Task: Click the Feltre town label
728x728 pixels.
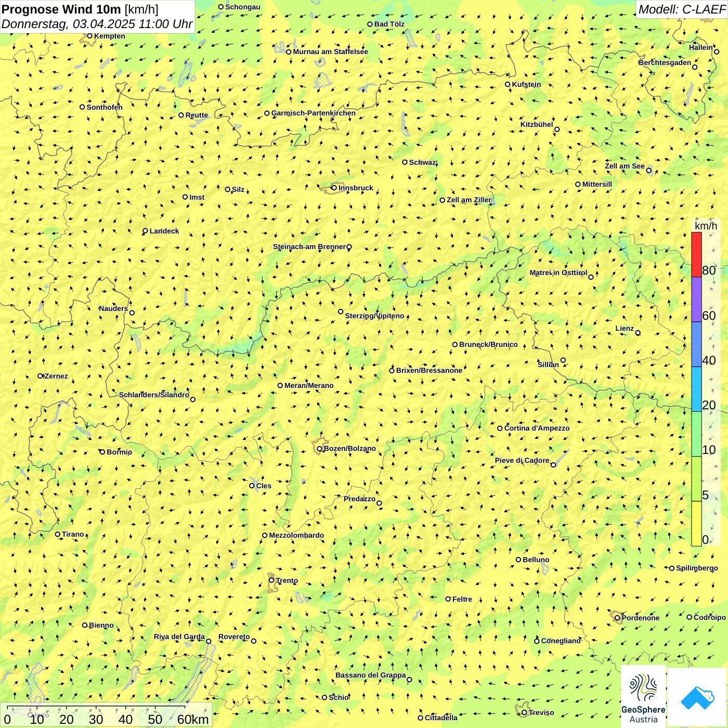Action: (462, 599)
